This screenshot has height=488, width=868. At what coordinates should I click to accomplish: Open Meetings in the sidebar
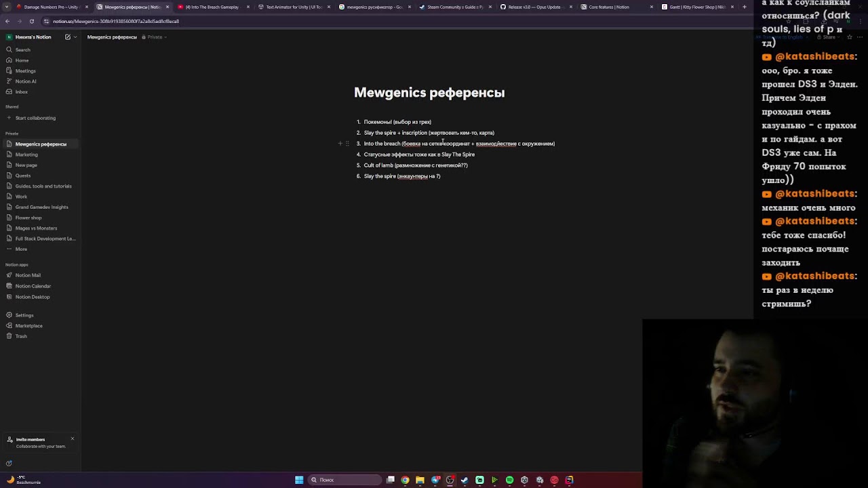click(41, 70)
